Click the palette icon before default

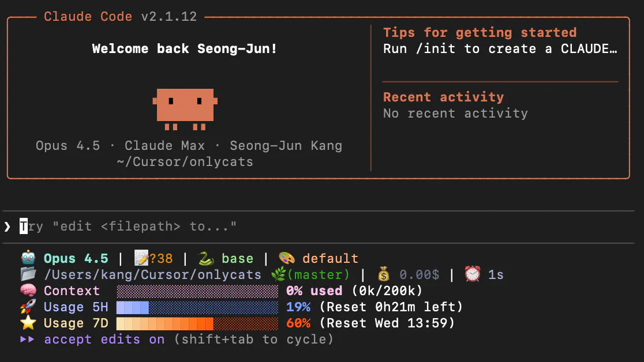click(286, 258)
